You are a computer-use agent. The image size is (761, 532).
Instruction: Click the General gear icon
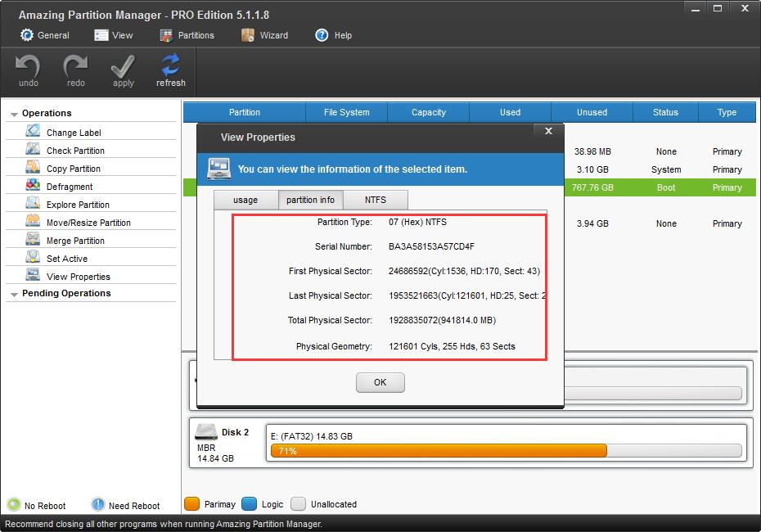pyautogui.click(x=27, y=35)
